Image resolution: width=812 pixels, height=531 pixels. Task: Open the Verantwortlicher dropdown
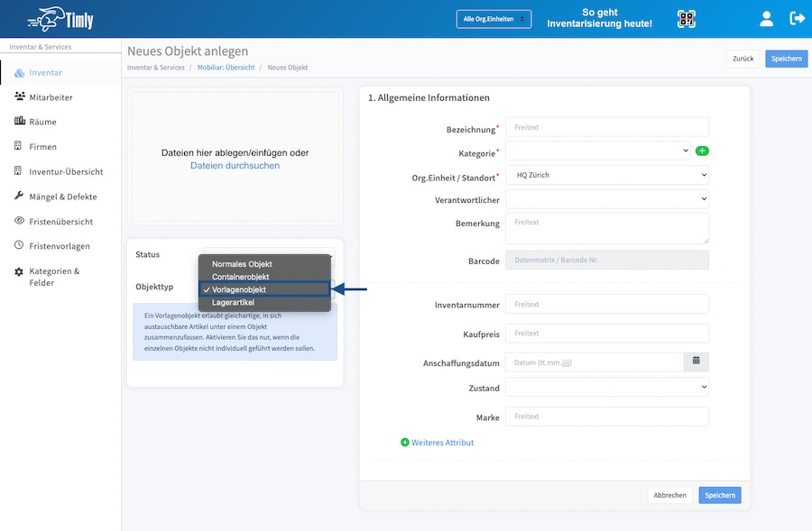point(607,199)
